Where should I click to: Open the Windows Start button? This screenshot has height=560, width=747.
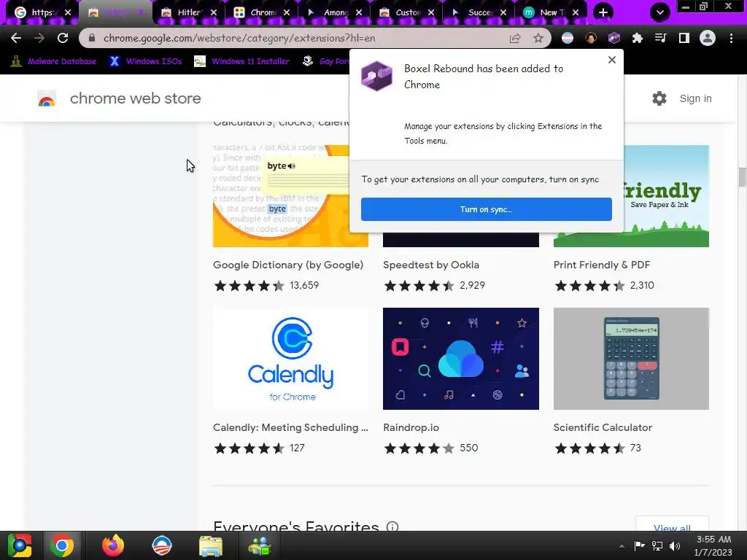[20, 545]
